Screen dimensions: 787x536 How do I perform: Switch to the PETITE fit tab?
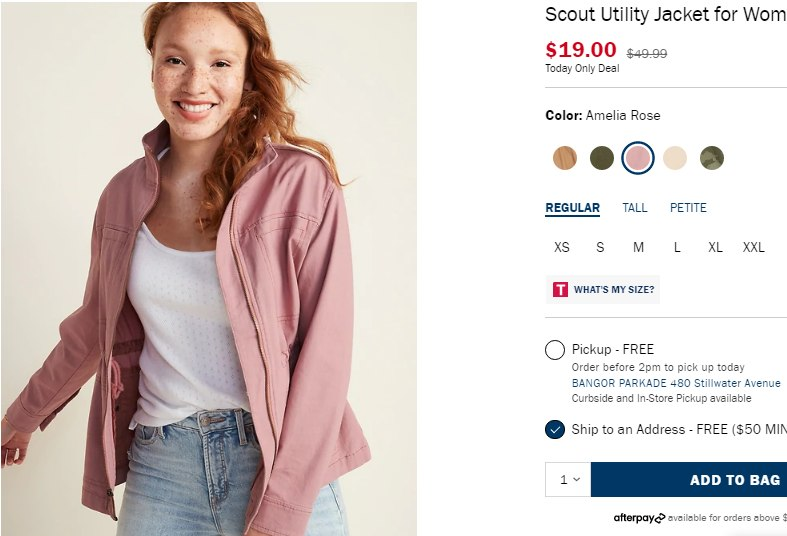pos(688,208)
